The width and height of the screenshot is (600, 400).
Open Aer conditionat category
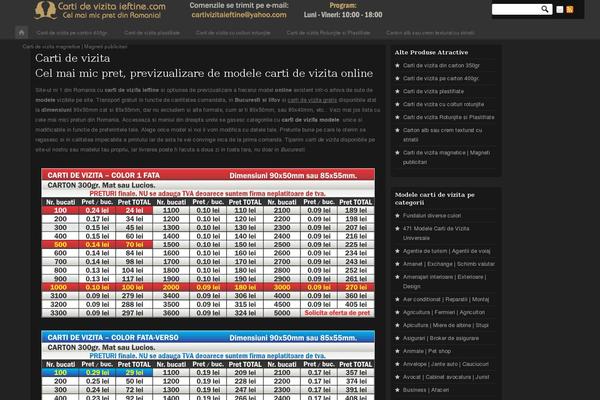coord(446,299)
